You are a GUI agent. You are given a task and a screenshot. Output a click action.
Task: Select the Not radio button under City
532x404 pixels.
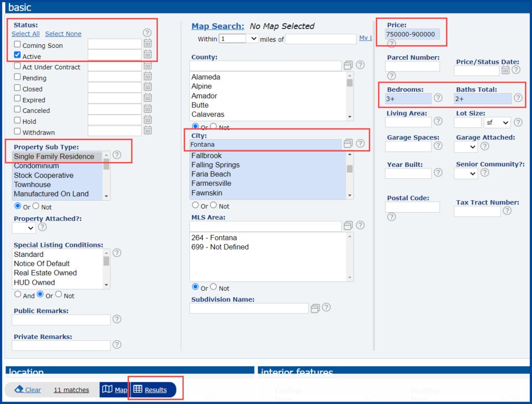(x=214, y=206)
